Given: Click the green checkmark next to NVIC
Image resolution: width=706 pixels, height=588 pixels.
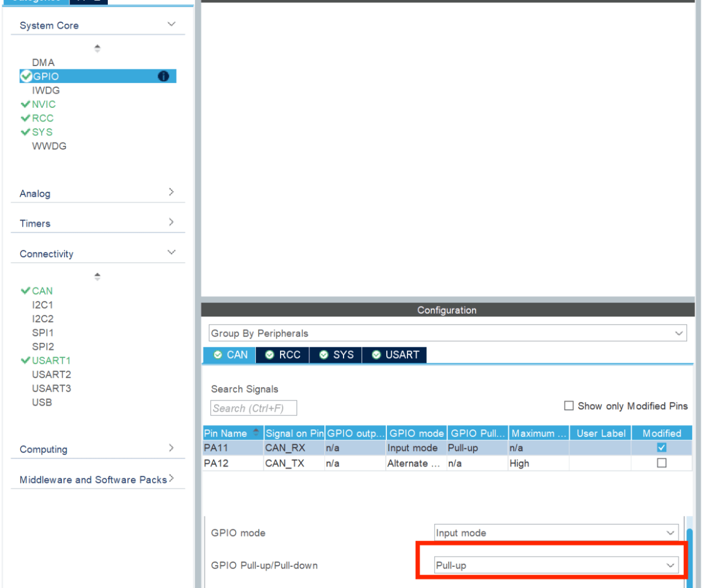Looking at the screenshot, I should tap(25, 104).
